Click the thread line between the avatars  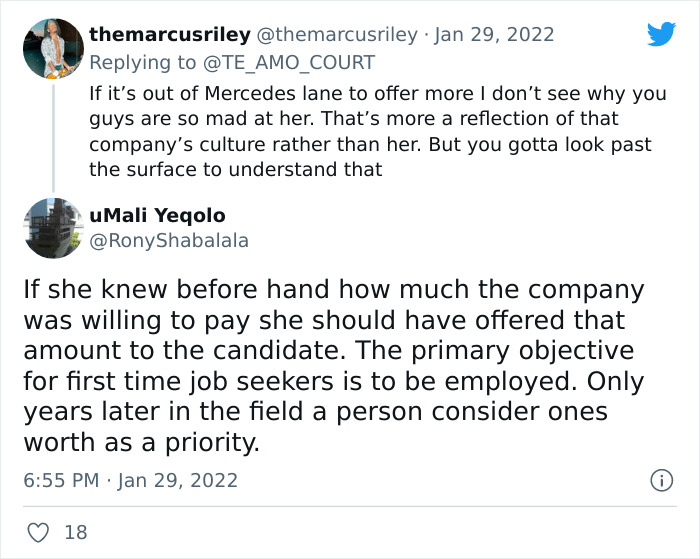pyautogui.click(x=52, y=138)
